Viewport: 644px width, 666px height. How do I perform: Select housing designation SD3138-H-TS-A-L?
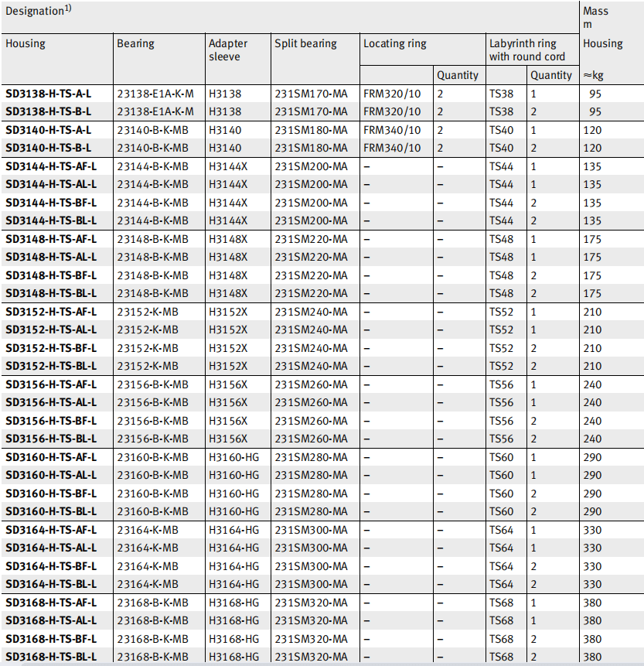tap(48, 94)
